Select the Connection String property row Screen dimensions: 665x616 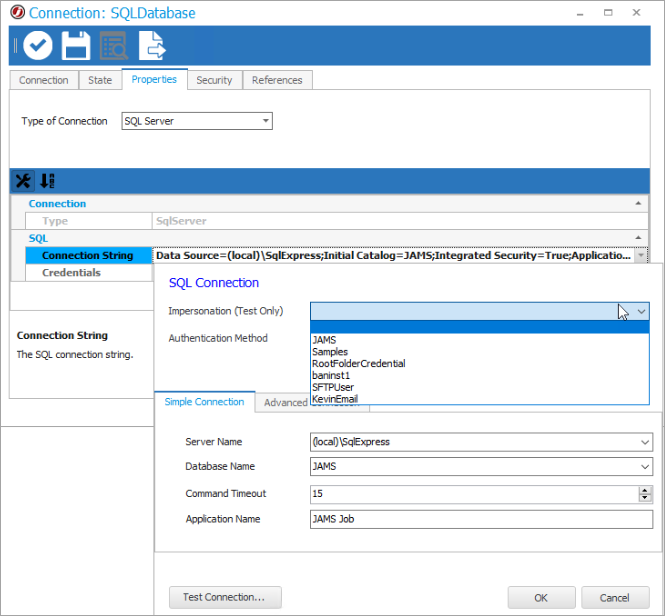tap(88, 255)
